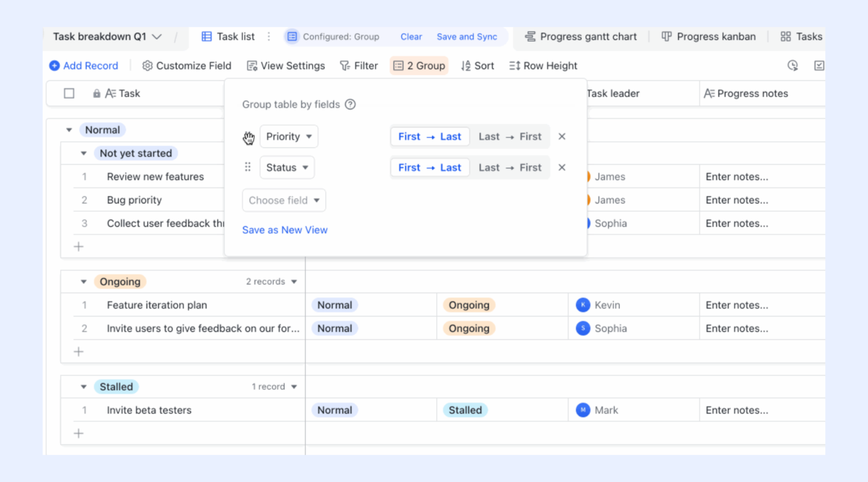Click the Add Record plus icon
Screen dimensions: 868x482
pyautogui.click(x=54, y=65)
